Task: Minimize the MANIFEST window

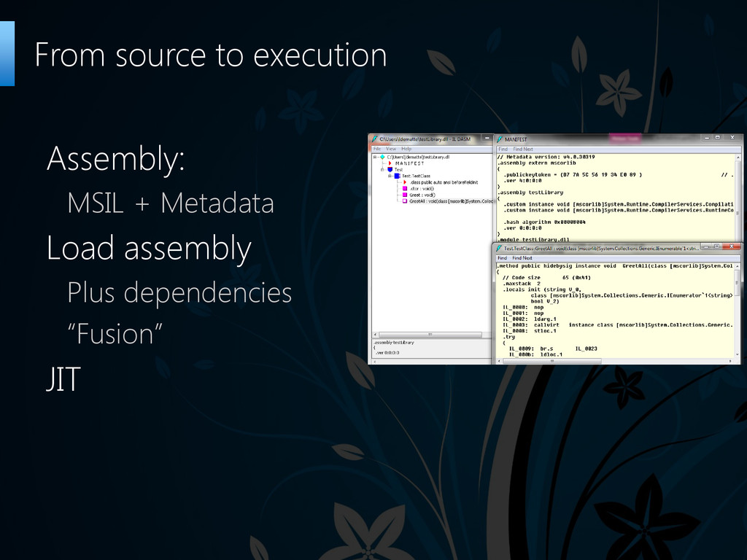Action: [708, 138]
